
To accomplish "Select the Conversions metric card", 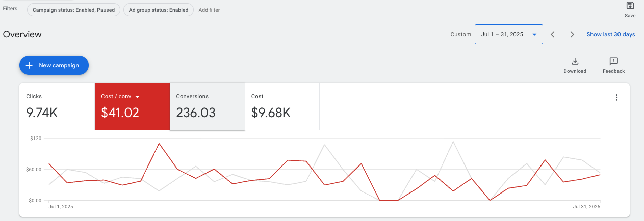I will [x=207, y=106].
